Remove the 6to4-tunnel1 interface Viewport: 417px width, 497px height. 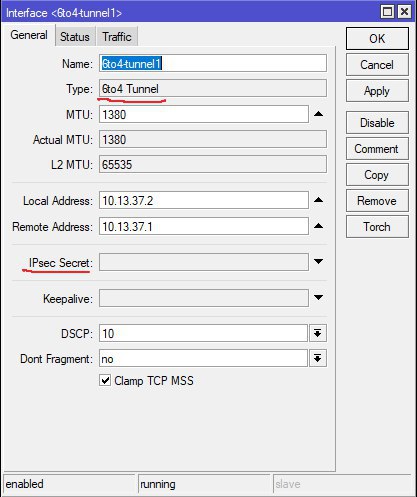click(377, 201)
